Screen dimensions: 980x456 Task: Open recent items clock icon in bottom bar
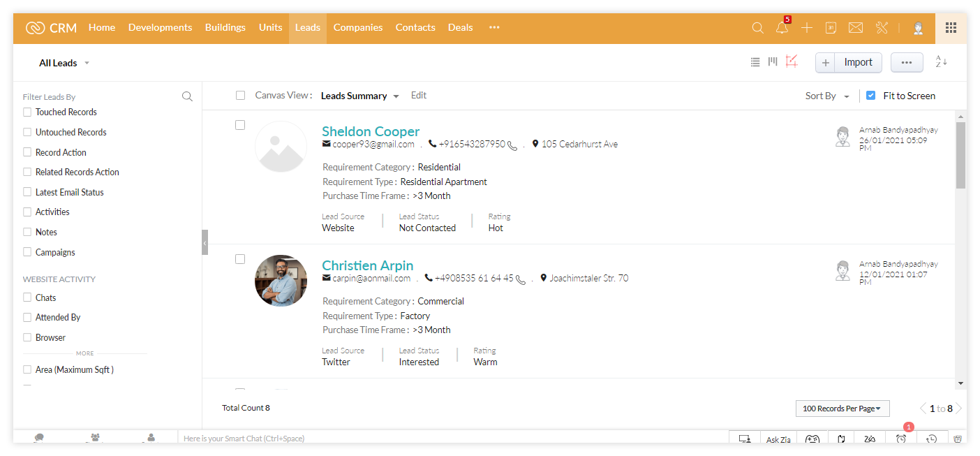coord(932,439)
